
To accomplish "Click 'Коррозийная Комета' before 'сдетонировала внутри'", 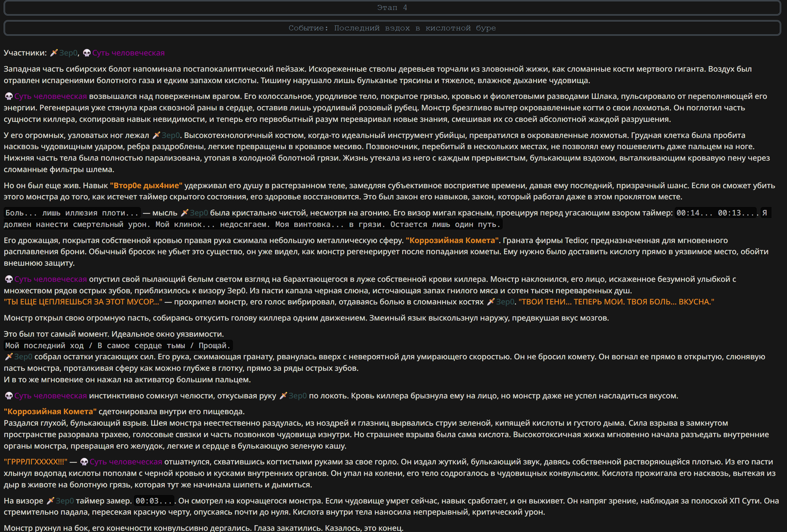I will coord(50,412).
